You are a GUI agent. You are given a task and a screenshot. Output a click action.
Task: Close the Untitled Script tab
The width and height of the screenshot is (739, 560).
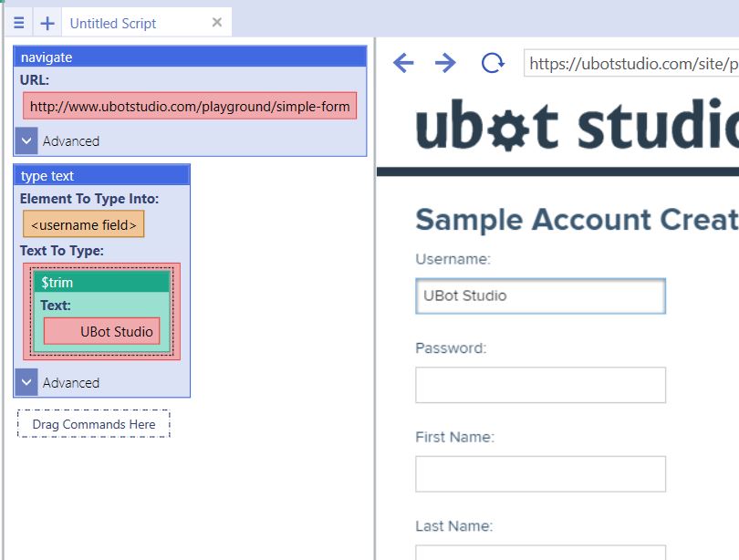coord(217,22)
